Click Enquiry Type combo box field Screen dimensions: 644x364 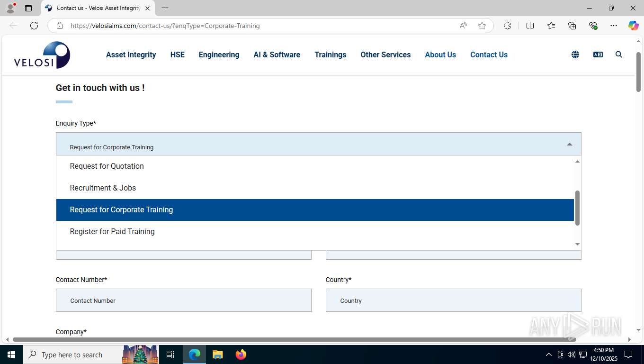(x=318, y=144)
